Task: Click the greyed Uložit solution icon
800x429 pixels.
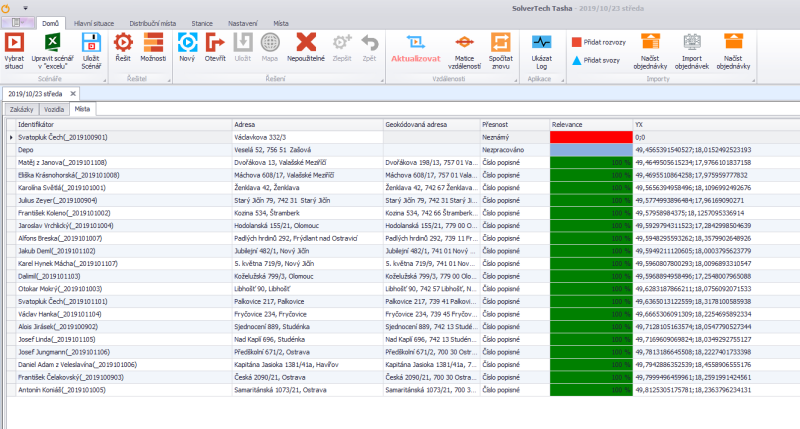Action: click(x=243, y=43)
